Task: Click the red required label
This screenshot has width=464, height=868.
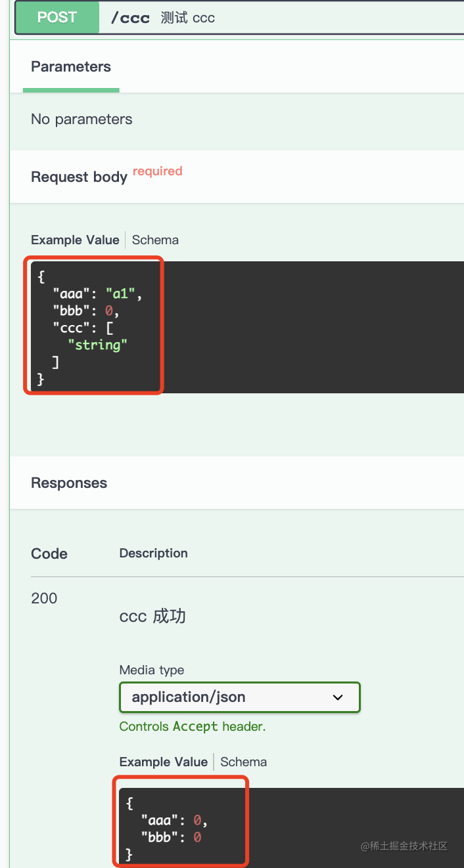Action: click(x=157, y=171)
